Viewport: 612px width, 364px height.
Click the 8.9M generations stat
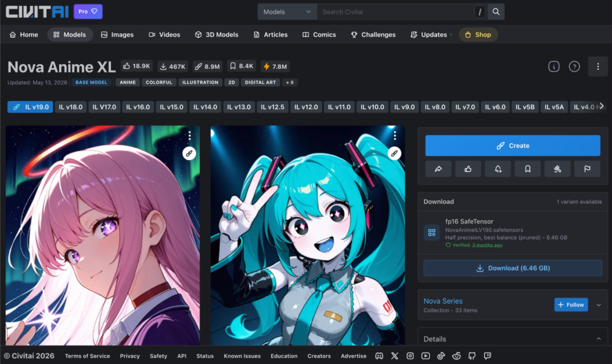pos(207,66)
